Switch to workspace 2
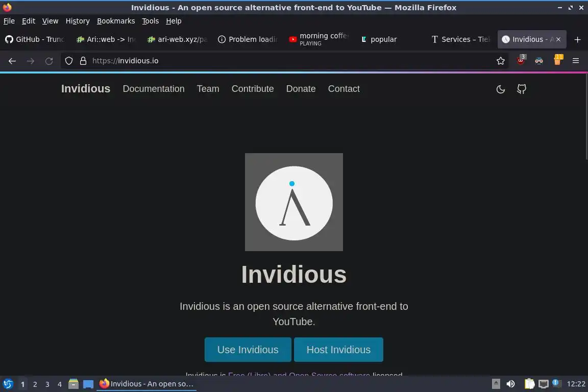Viewport: 588px width, 392px height. pyautogui.click(x=35, y=384)
